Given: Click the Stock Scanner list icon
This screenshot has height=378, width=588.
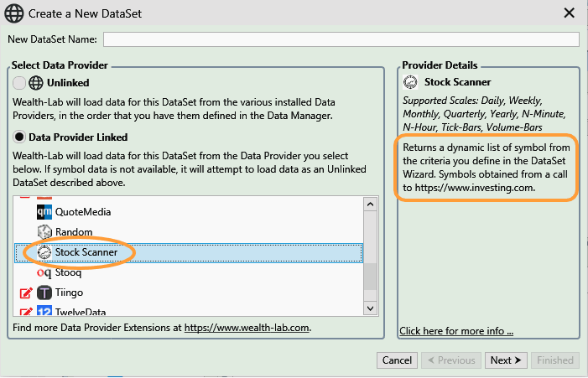Looking at the screenshot, I should [44, 252].
